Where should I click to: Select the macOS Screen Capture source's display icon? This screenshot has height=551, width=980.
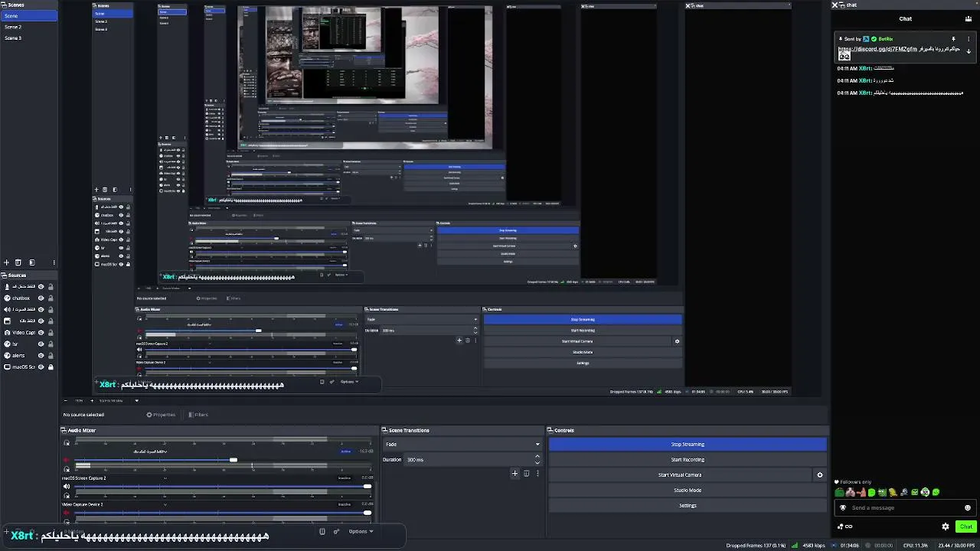pyautogui.click(x=7, y=367)
